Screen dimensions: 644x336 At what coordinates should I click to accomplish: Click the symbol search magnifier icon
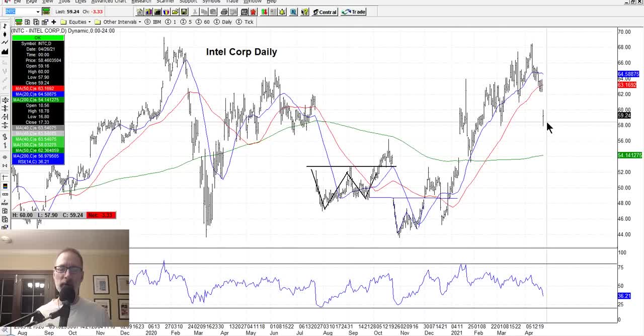293,12
